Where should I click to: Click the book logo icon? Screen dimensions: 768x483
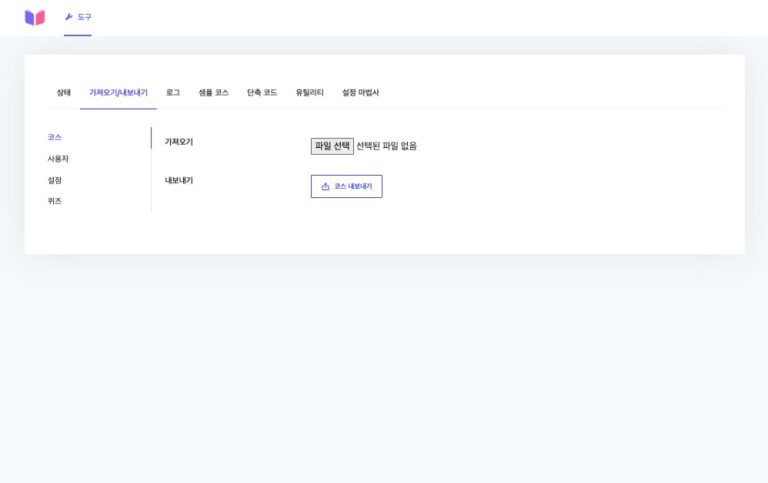click(x=35, y=17)
